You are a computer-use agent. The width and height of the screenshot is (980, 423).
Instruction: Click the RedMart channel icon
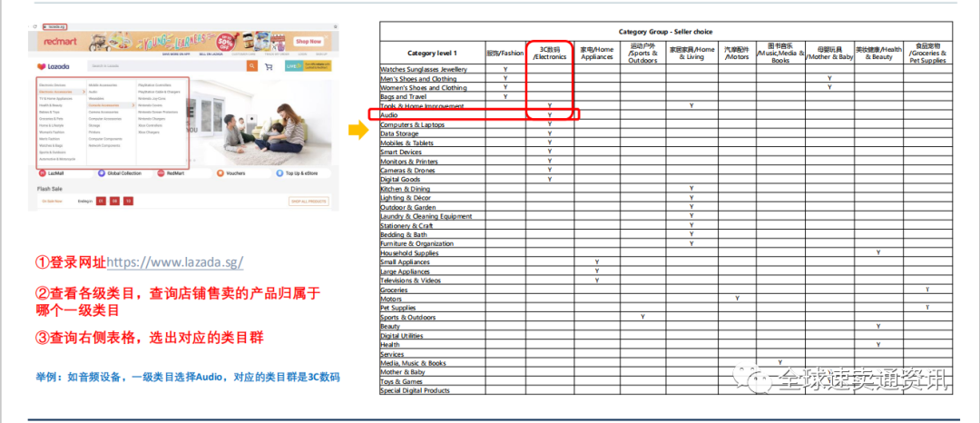[161, 173]
